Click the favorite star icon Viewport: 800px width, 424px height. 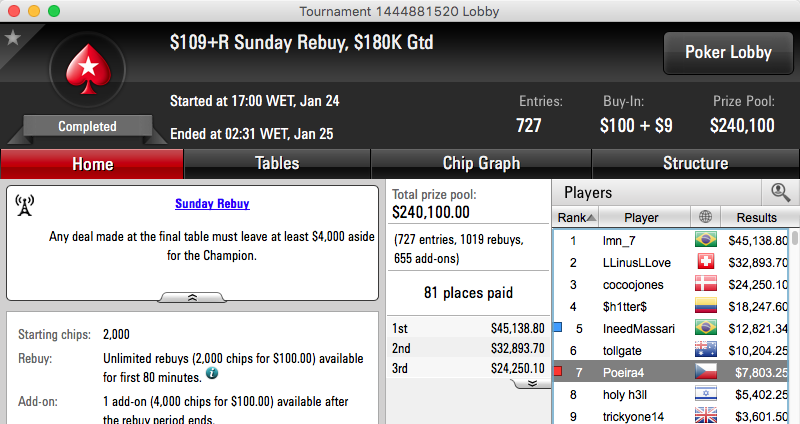12,37
